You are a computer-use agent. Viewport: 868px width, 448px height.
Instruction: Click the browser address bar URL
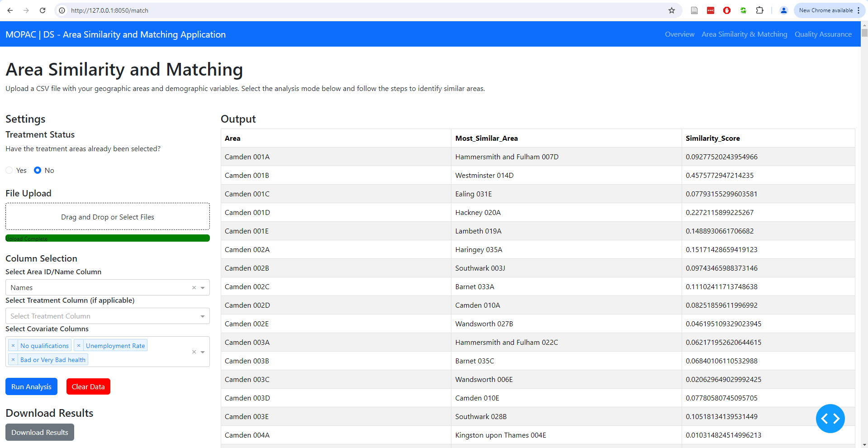click(x=109, y=10)
